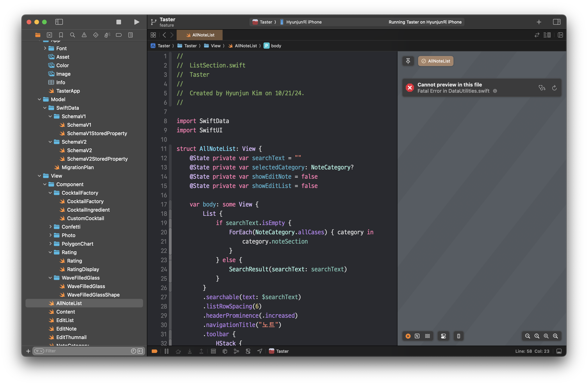The width and height of the screenshot is (588, 385).
Task: Click the AllNoteList preview button
Action: (435, 61)
